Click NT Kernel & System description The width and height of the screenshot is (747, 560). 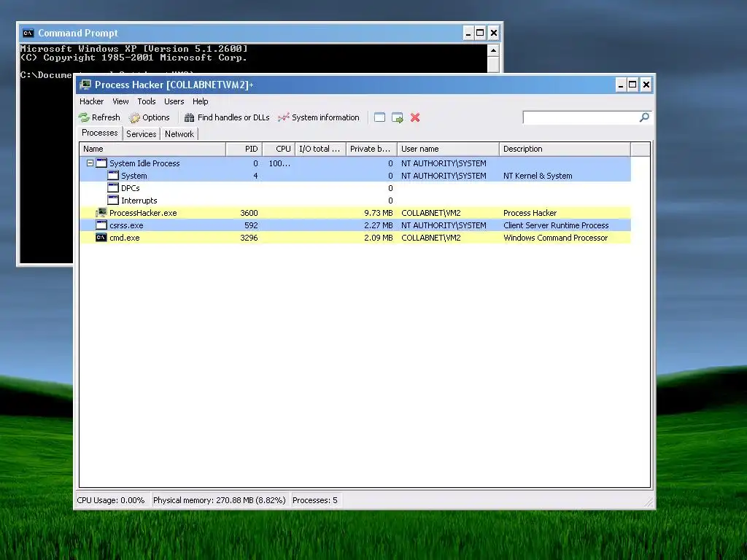point(538,176)
